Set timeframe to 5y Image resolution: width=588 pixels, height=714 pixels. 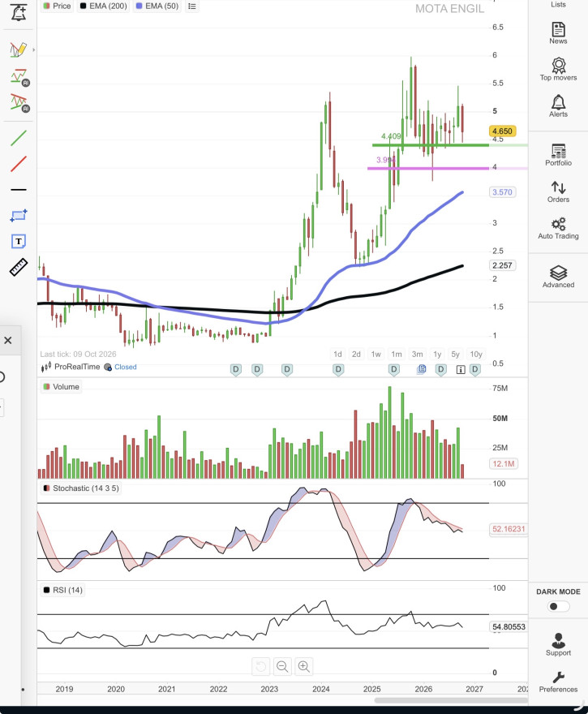click(x=456, y=355)
